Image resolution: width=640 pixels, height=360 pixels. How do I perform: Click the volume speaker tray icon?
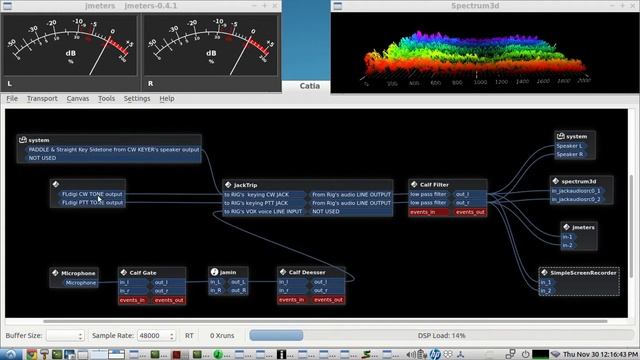pyautogui.click(x=411, y=354)
